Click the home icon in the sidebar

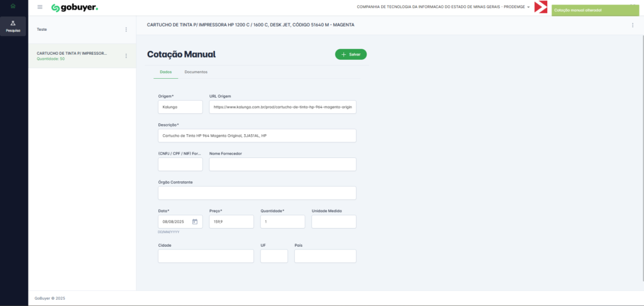pos(13,7)
